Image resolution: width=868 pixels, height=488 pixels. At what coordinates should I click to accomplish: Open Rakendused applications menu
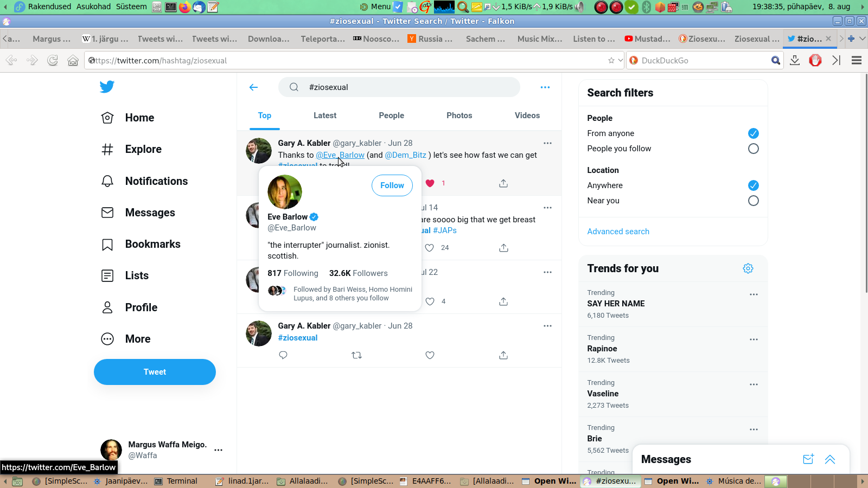49,7
